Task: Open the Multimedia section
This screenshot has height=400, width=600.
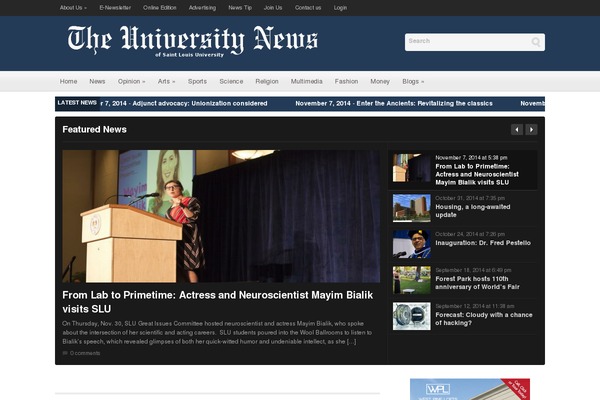Action: click(x=307, y=81)
